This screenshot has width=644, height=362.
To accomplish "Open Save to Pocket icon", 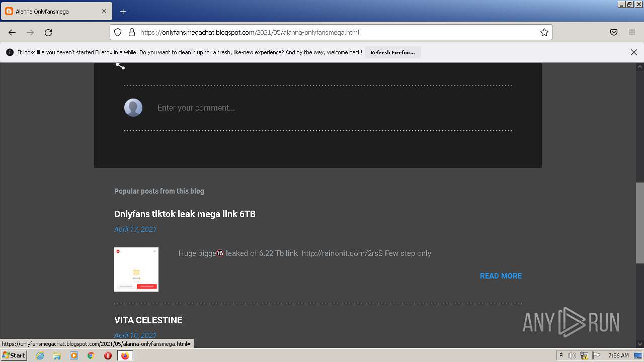I will (614, 32).
